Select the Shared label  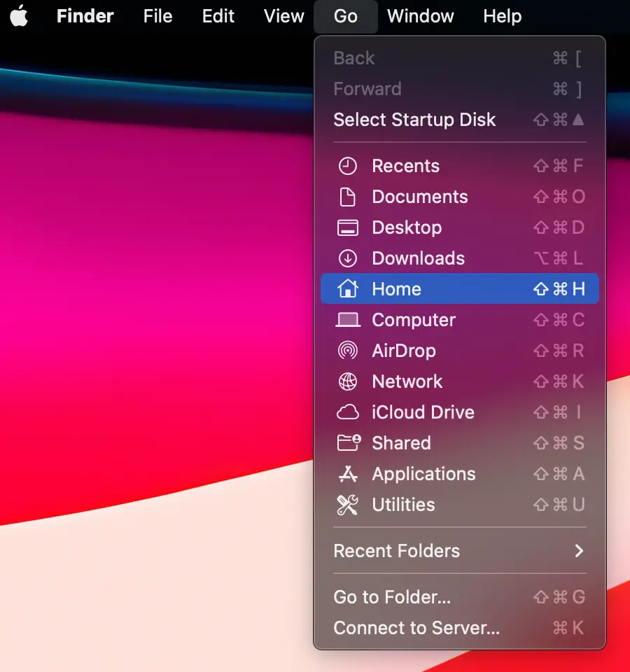tap(401, 443)
